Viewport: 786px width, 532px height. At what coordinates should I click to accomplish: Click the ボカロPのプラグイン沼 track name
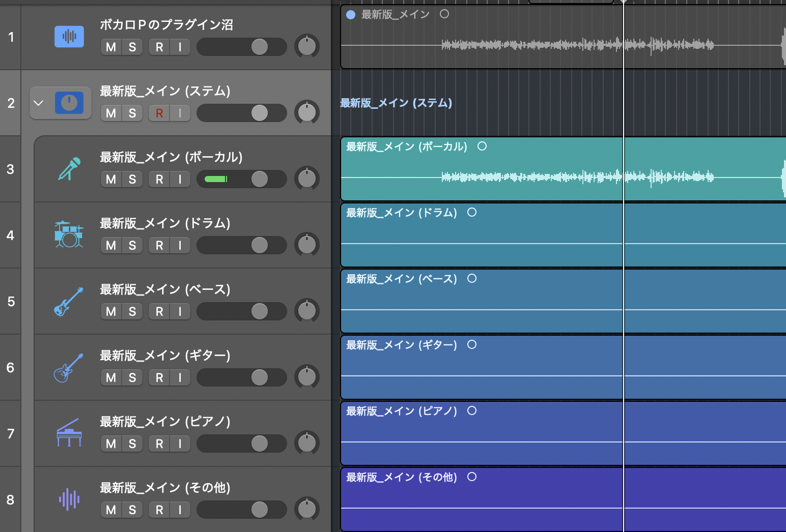click(166, 25)
